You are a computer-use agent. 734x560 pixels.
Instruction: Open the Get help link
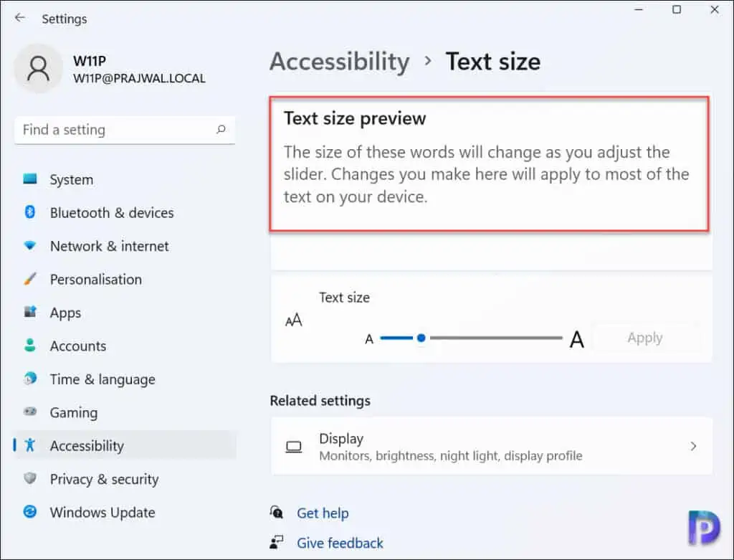[x=323, y=513]
